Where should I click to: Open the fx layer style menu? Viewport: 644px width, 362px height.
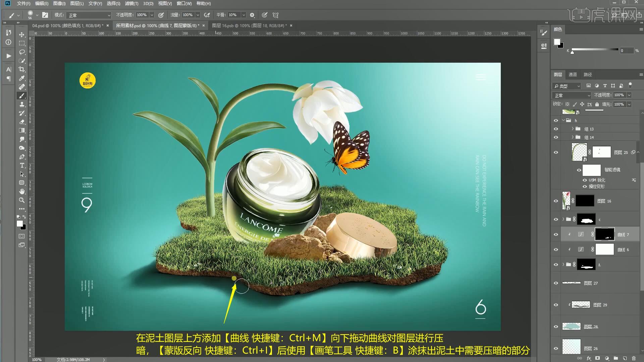[x=589, y=358]
